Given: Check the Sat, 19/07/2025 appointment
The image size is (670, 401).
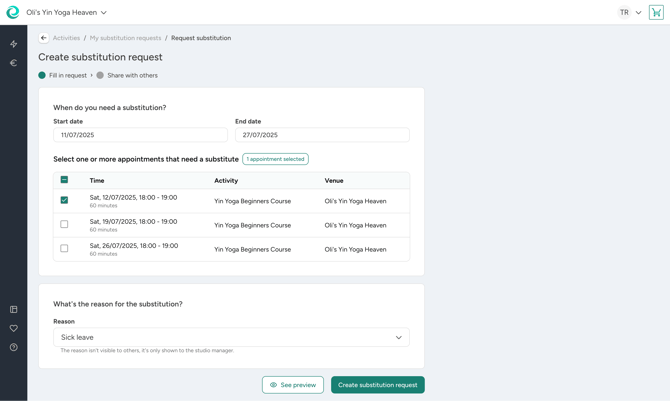Looking at the screenshot, I should coord(64,224).
